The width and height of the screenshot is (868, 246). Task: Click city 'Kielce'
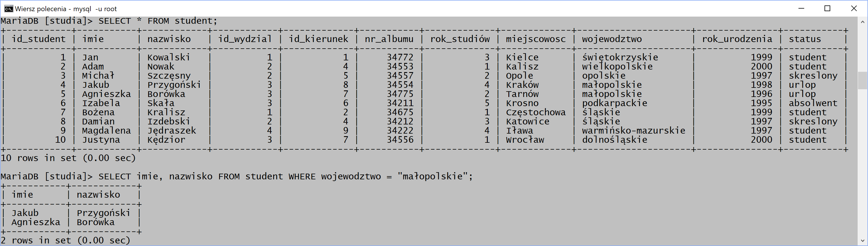coord(522,57)
